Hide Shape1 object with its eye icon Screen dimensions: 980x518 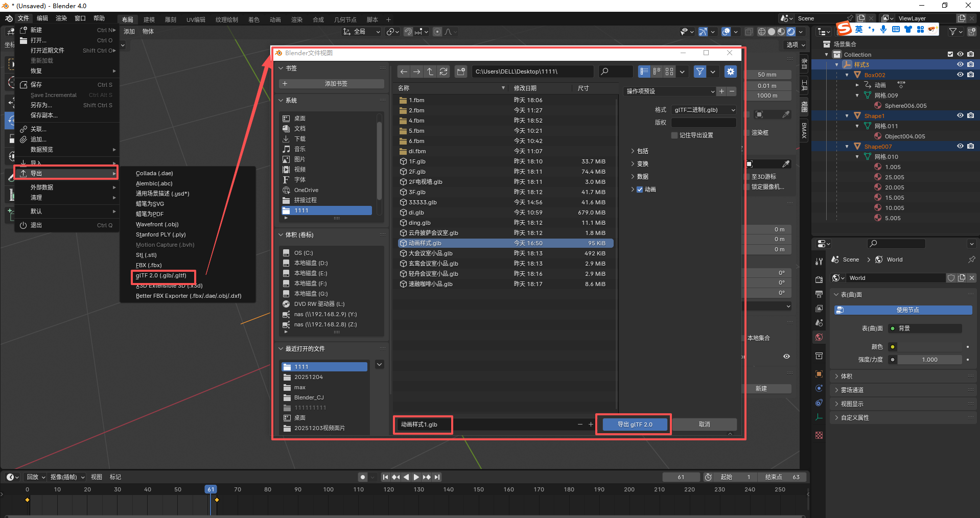[x=960, y=116]
